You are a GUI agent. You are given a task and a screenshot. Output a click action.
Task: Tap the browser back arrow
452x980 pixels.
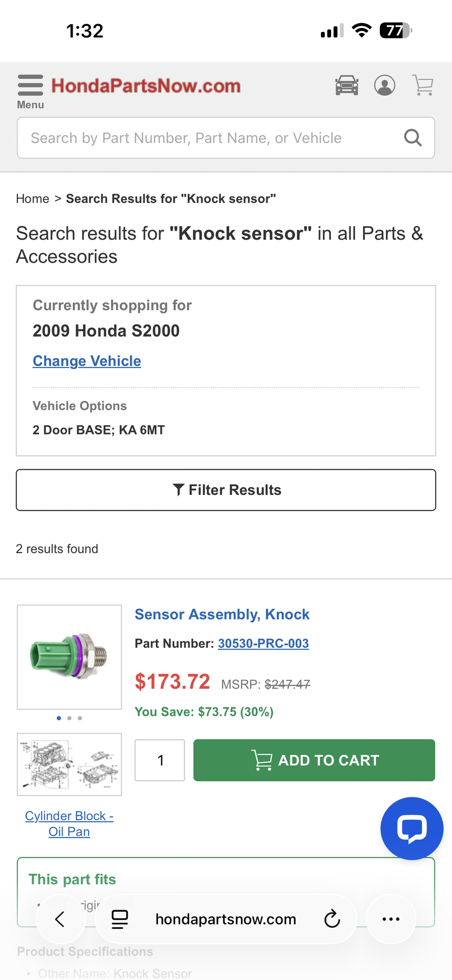coord(60,919)
